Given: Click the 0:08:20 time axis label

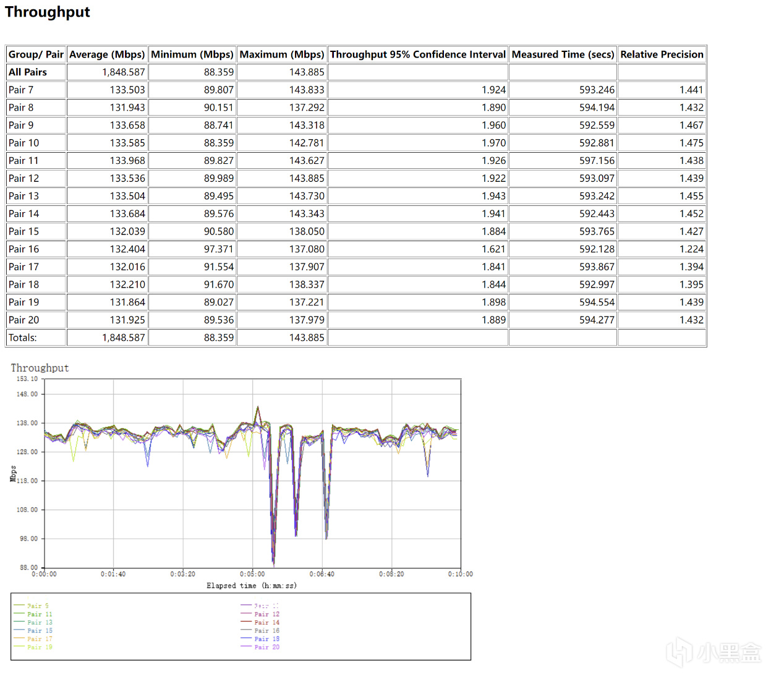Looking at the screenshot, I should point(391,575).
